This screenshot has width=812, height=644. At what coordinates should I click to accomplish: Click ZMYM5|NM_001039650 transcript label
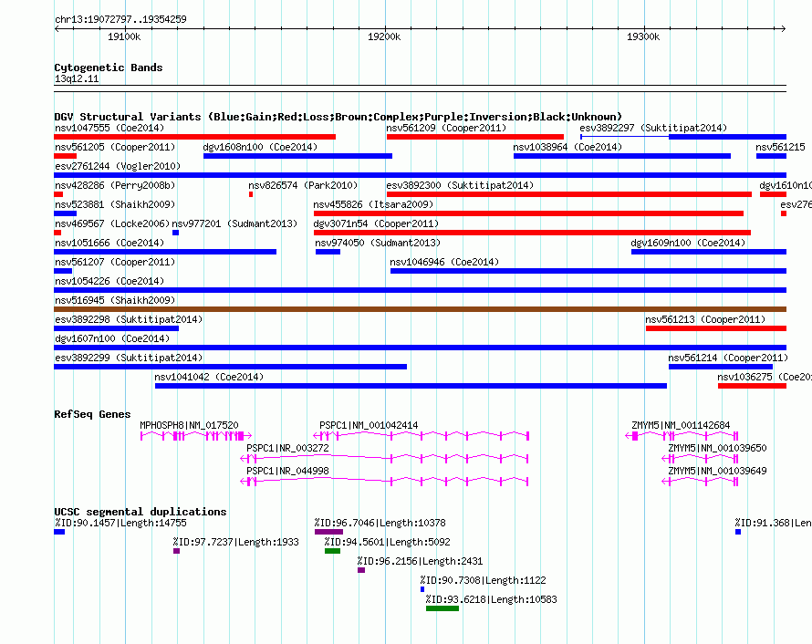pyautogui.click(x=717, y=448)
